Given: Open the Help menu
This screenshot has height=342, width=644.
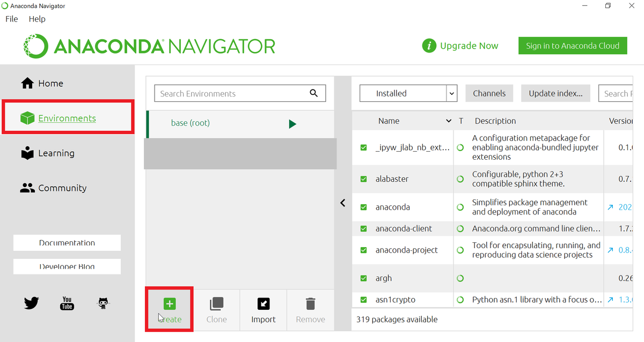Looking at the screenshot, I should click(x=37, y=19).
